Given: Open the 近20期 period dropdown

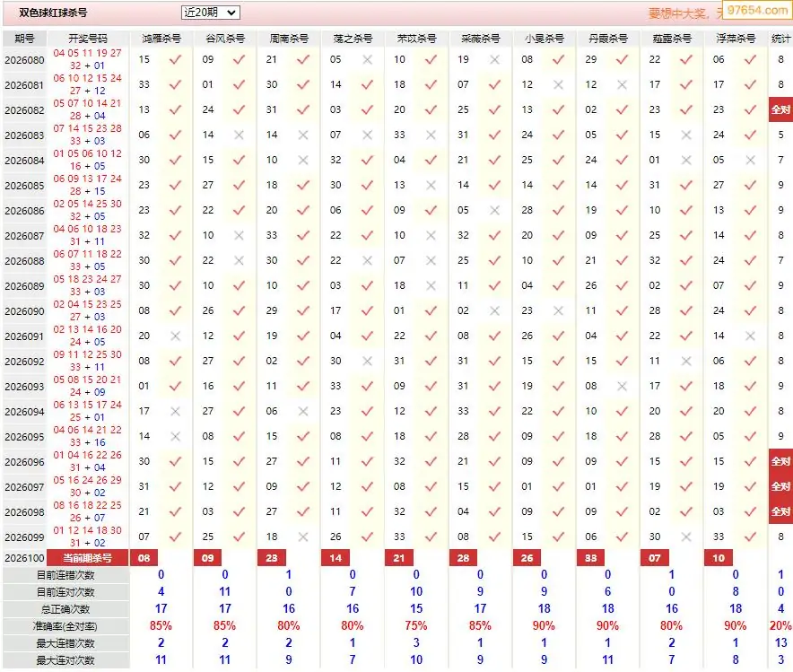Looking at the screenshot, I should (x=210, y=13).
